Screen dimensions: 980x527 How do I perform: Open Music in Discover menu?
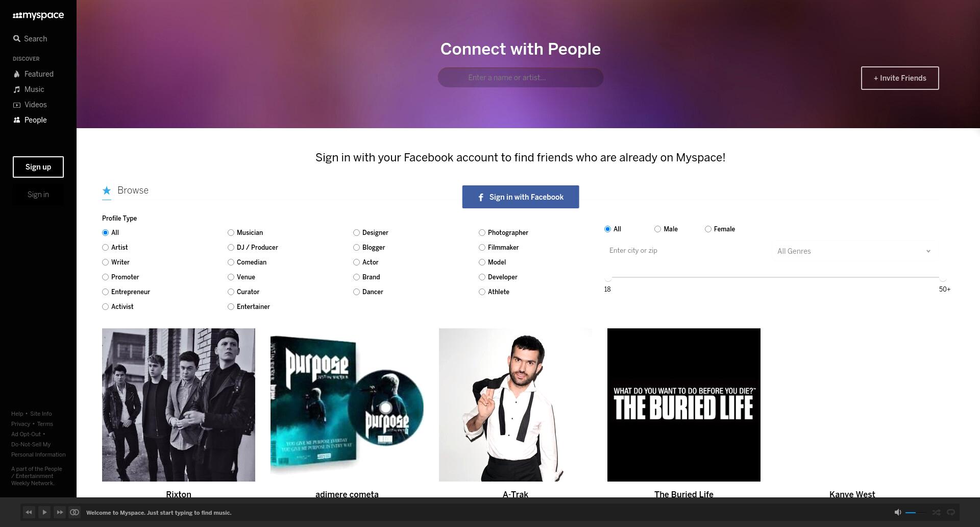[34, 89]
